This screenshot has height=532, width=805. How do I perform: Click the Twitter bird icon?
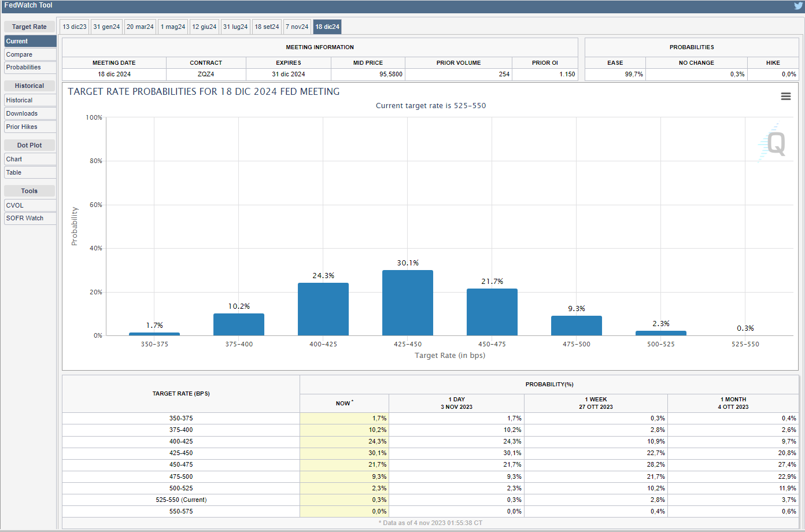pyautogui.click(x=798, y=6)
